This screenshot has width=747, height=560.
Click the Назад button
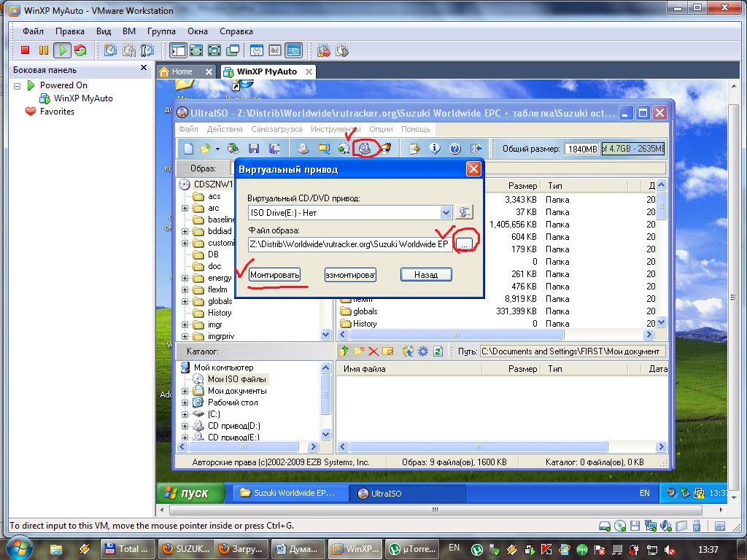426,275
